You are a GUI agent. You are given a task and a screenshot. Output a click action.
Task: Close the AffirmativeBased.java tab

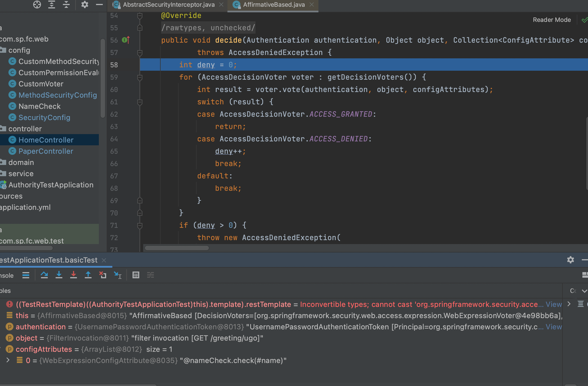point(312,4)
